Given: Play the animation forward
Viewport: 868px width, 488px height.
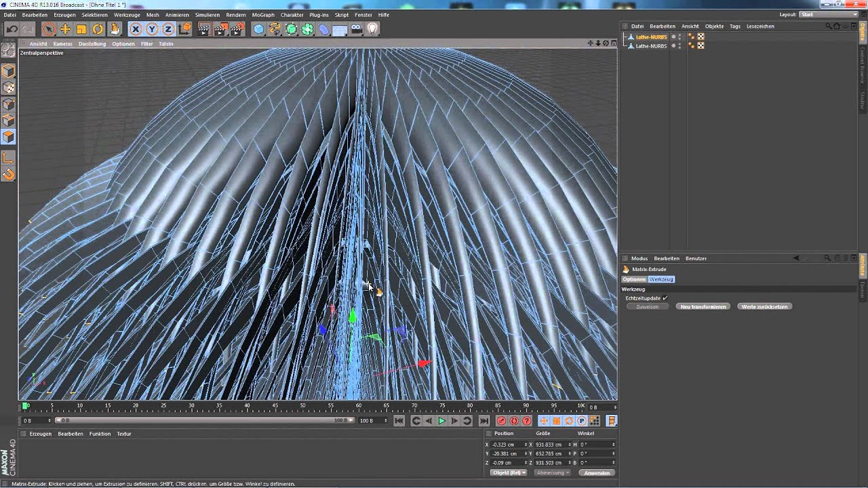Looking at the screenshot, I should (x=441, y=421).
